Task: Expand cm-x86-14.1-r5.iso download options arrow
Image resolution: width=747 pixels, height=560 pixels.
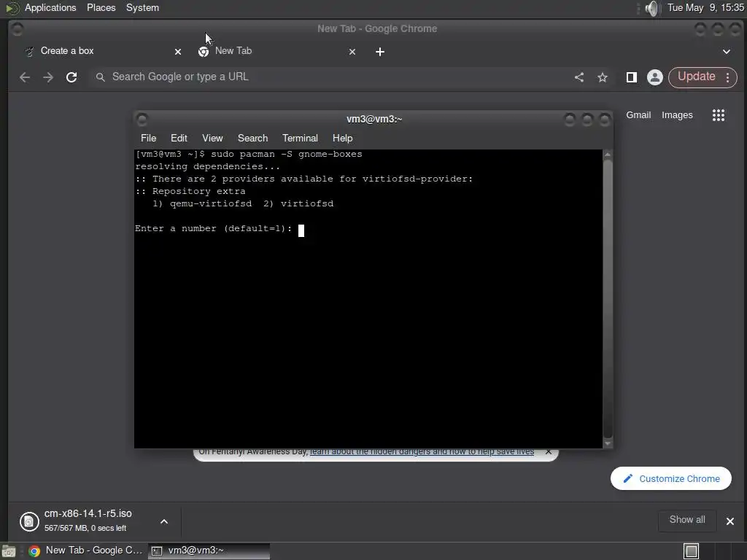Action: click(x=164, y=521)
